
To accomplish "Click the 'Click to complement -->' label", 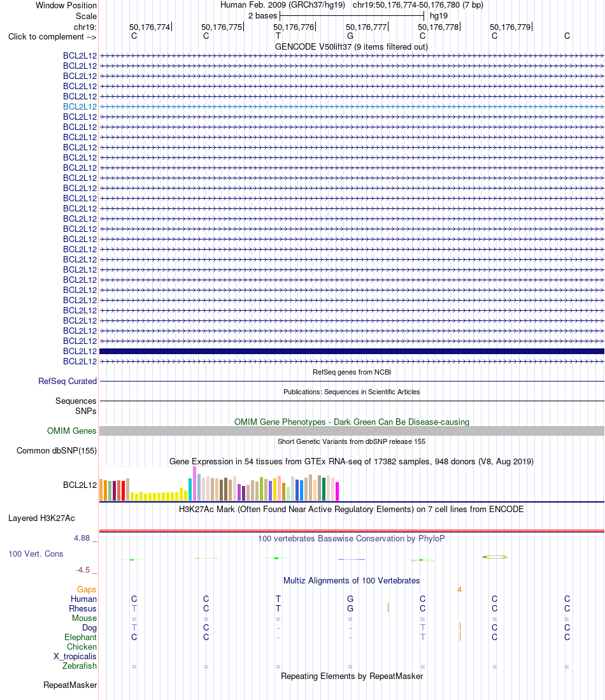I will [52, 36].
